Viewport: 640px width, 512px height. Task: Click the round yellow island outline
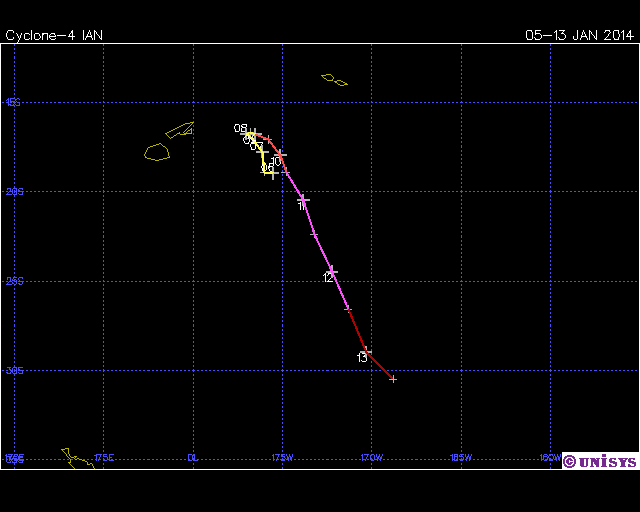pos(157,152)
